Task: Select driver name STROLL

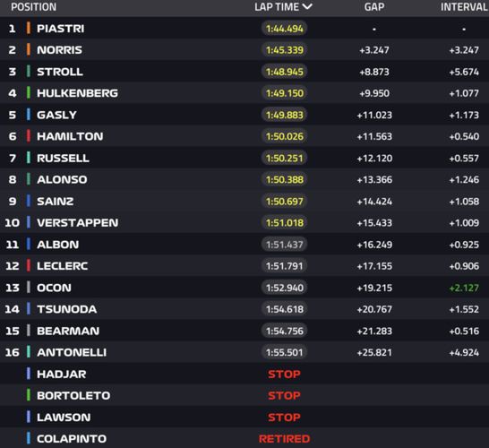Action: (x=60, y=72)
